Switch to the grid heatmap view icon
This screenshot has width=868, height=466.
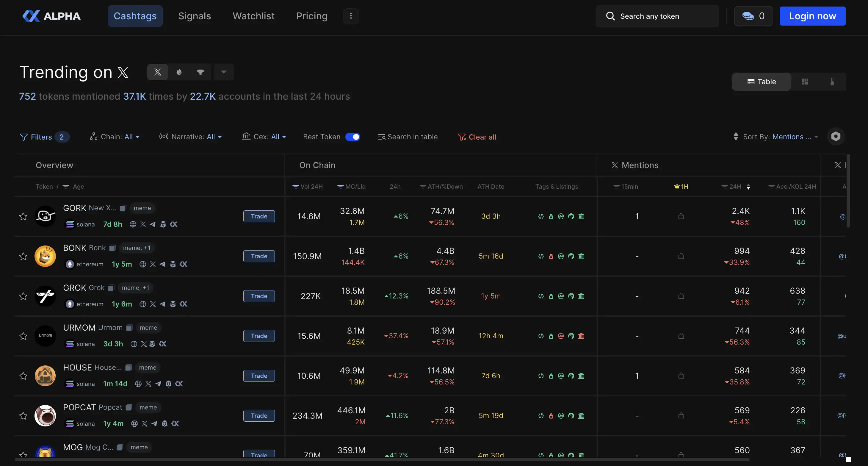point(805,82)
